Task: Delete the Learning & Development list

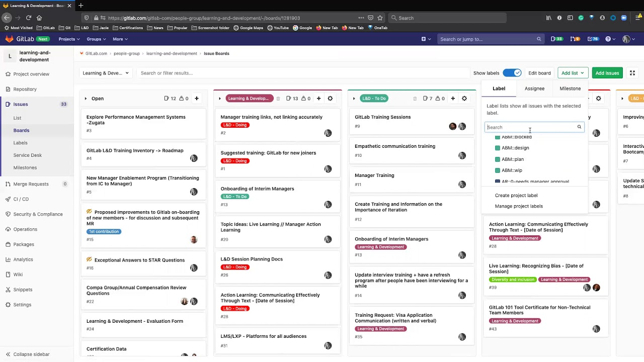Action: (278, 99)
